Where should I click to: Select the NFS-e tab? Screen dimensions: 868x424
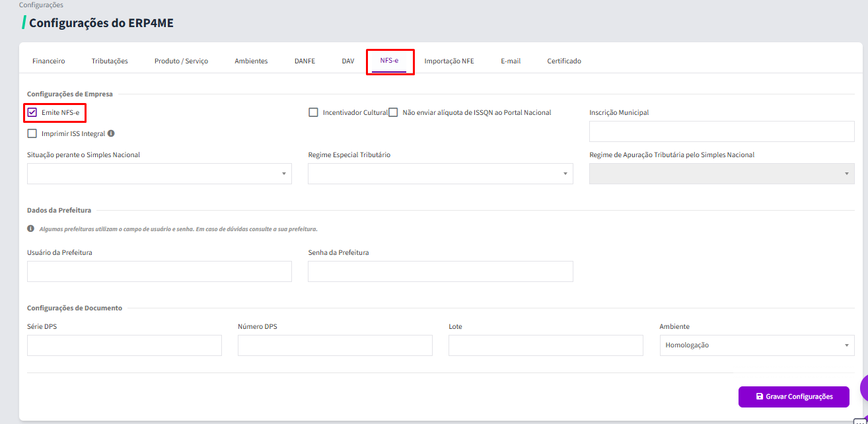390,61
